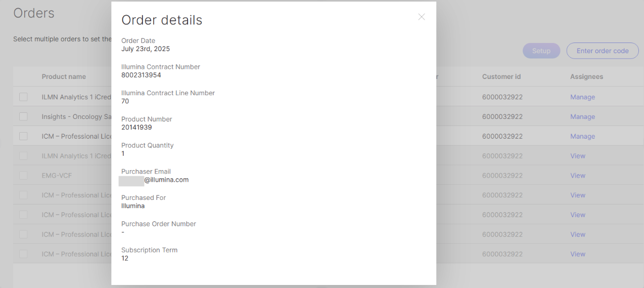Click Manage on first ILMN Analytics row
The width and height of the screenshot is (644, 288).
pos(582,97)
